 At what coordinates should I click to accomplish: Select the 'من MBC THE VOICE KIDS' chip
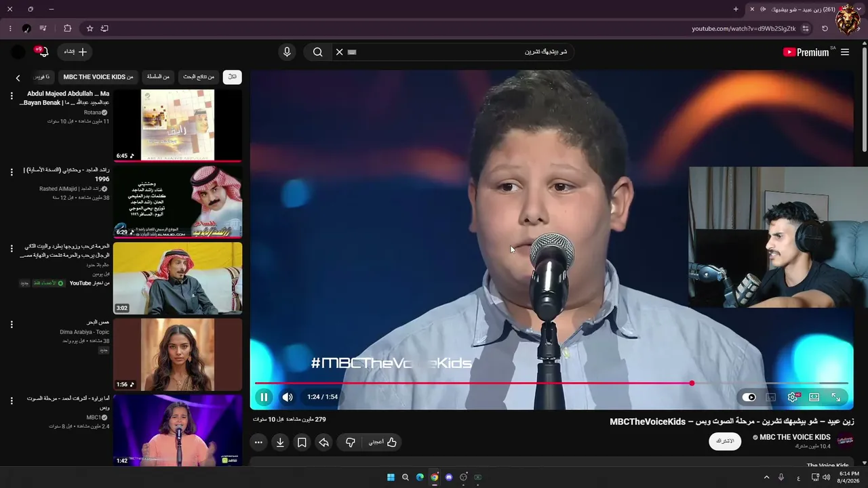point(98,77)
